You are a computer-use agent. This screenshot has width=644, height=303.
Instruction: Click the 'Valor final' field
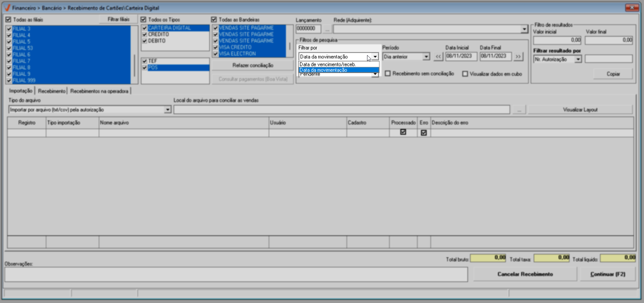pos(609,40)
